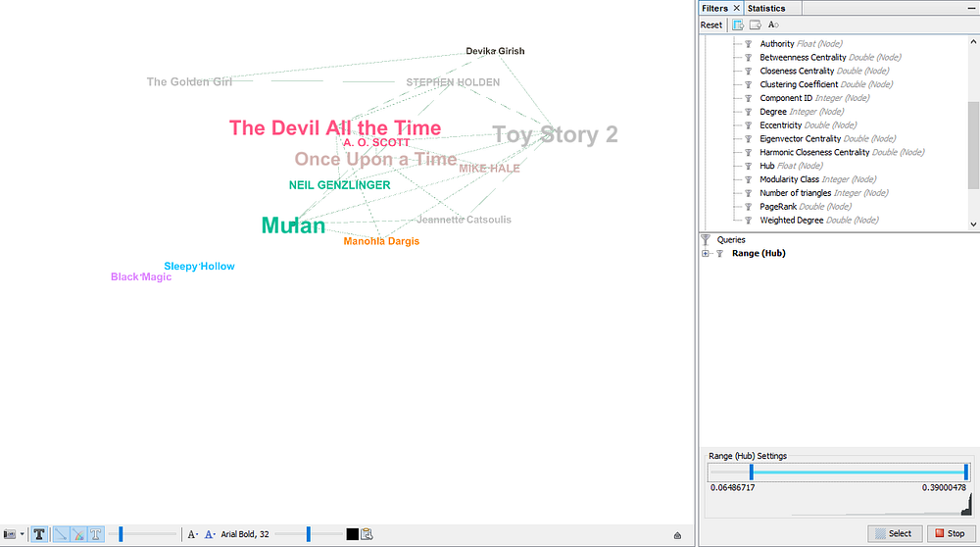
Task: Click the Toy Story 2 node label
Action: tap(555, 134)
